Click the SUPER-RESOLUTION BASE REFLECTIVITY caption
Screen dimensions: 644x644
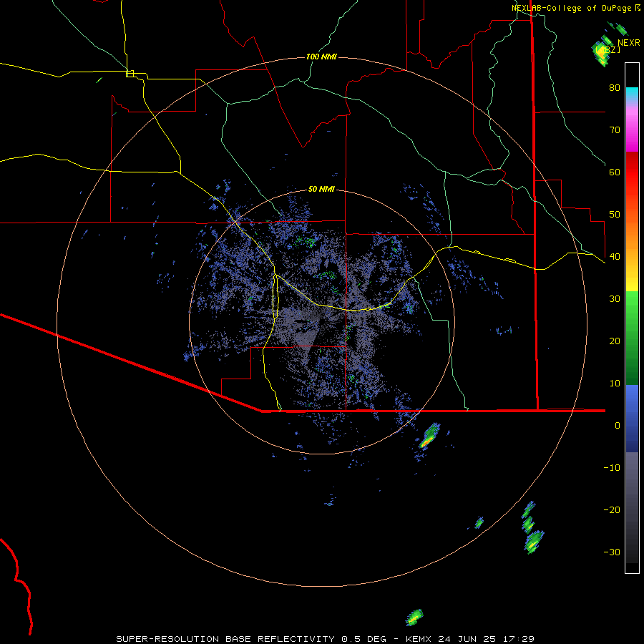point(225,639)
